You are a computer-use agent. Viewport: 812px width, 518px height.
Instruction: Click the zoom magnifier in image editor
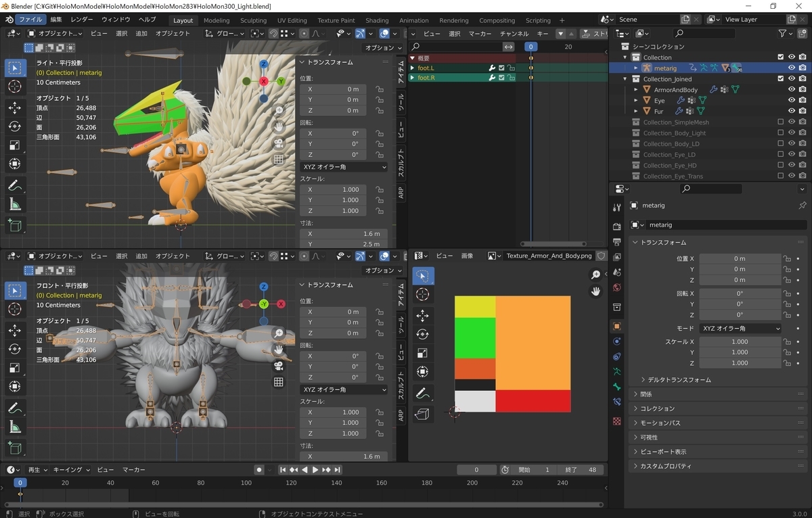pyautogui.click(x=596, y=275)
